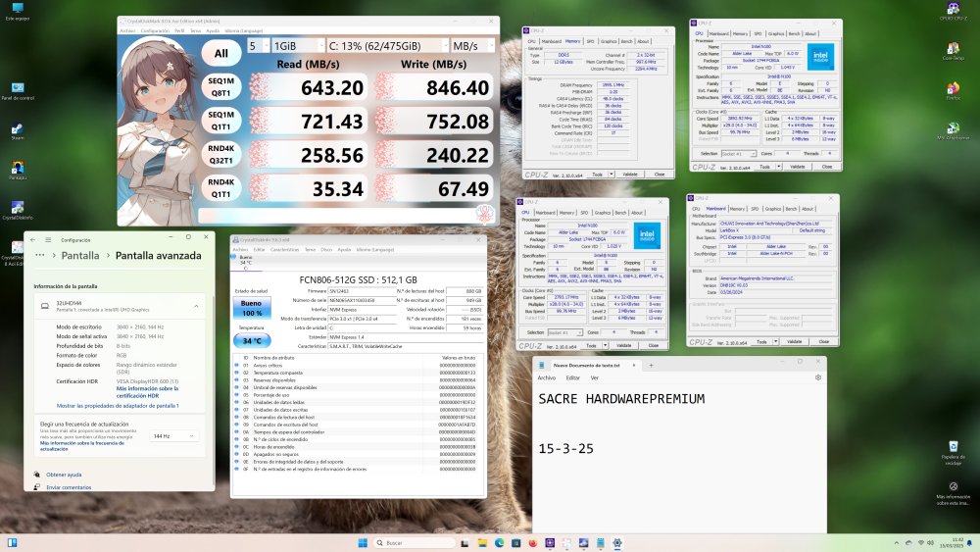Open the Configuración hamburger navigation menu
Screen dimensions: 980x552
[47, 239]
